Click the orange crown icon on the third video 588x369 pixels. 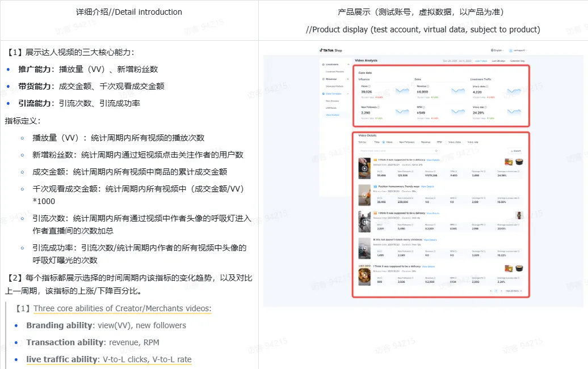pos(375,213)
